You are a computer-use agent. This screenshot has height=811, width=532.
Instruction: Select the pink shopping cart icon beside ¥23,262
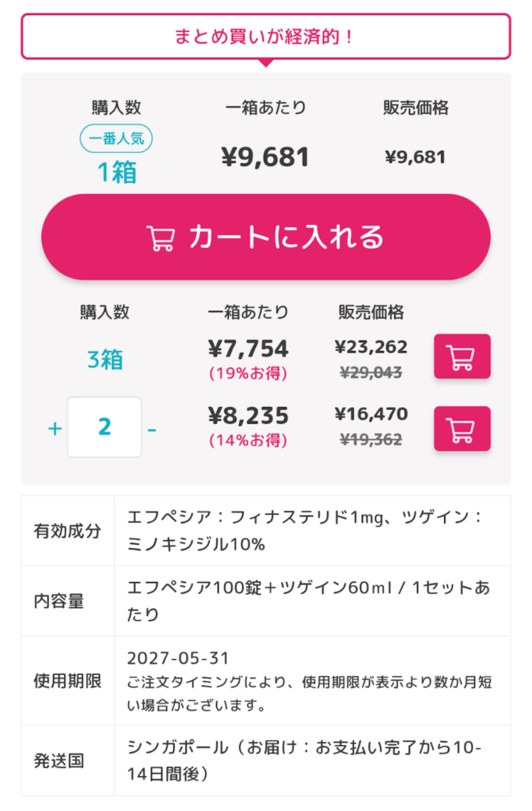coord(462,356)
